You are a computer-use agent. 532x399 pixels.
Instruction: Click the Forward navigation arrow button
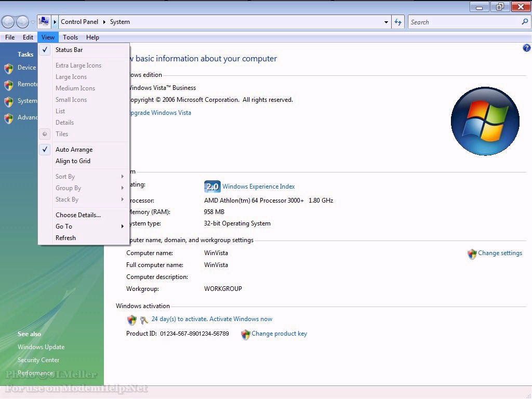(x=22, y=22)
